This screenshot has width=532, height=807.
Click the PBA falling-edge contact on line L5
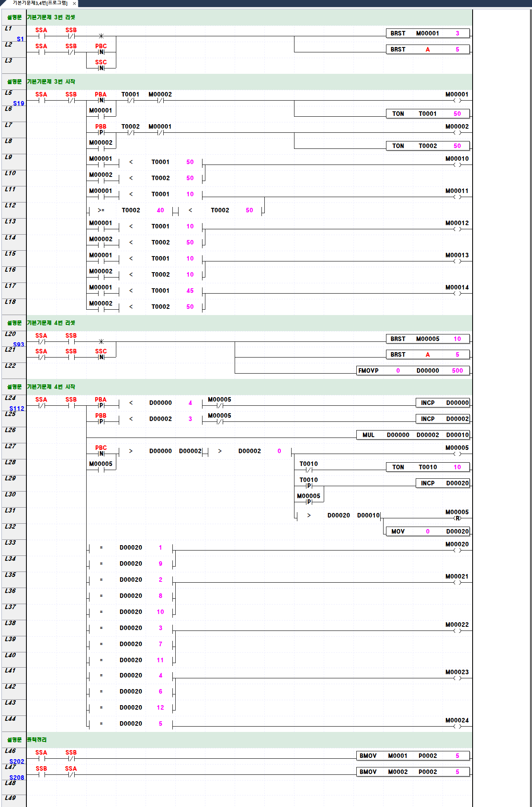click(101, 100)
